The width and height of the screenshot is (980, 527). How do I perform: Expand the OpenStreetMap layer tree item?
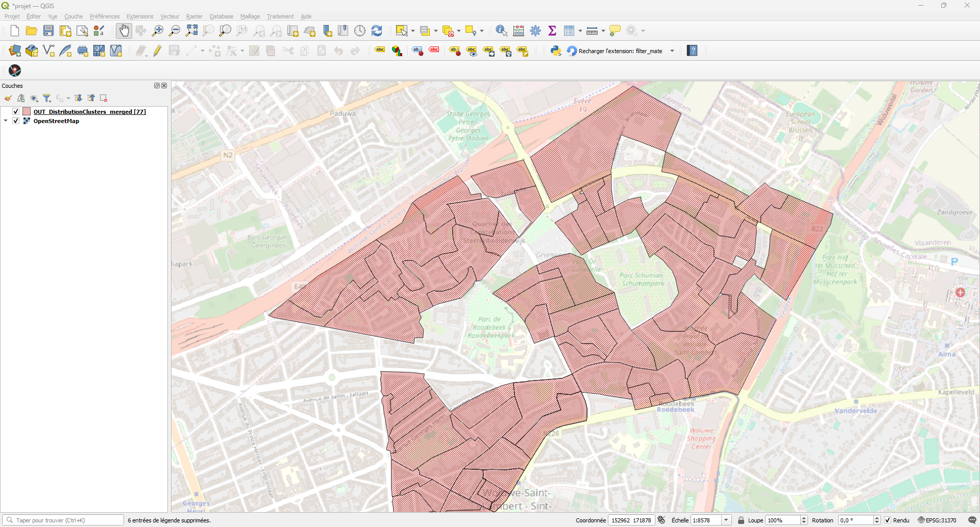coord(6,121)
